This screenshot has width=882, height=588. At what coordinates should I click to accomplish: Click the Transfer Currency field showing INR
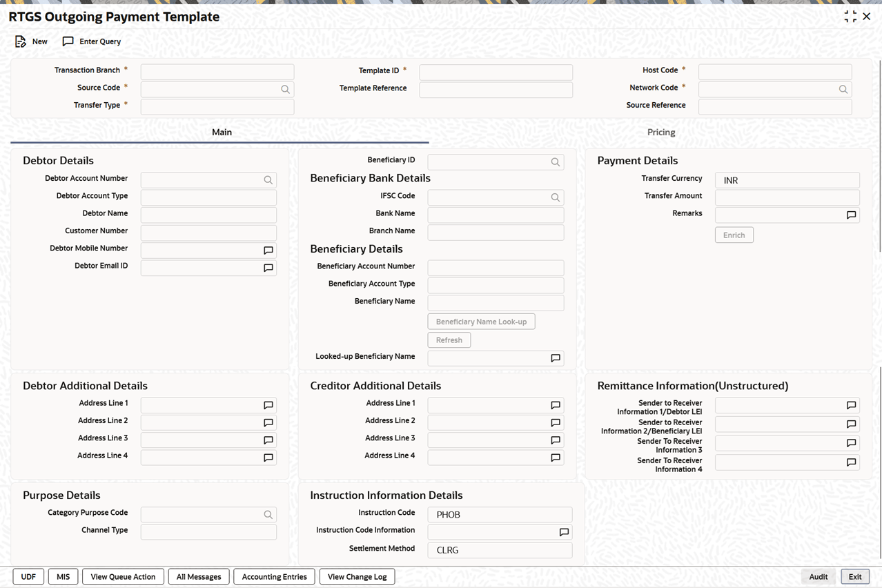787,180
